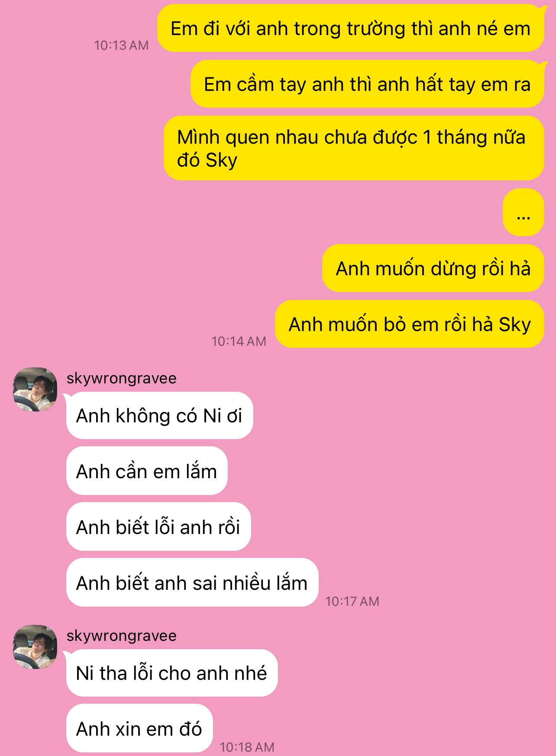Image resolution: width=556 pixels, height=756 pixels.
Task: Tap the lower skywrongravee profile avatar
Action: point(35,647)
